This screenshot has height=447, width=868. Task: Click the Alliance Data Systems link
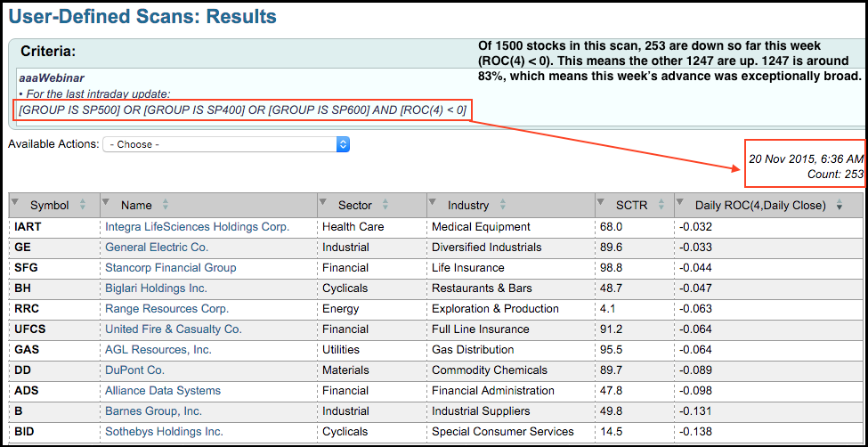coord(163,391)
